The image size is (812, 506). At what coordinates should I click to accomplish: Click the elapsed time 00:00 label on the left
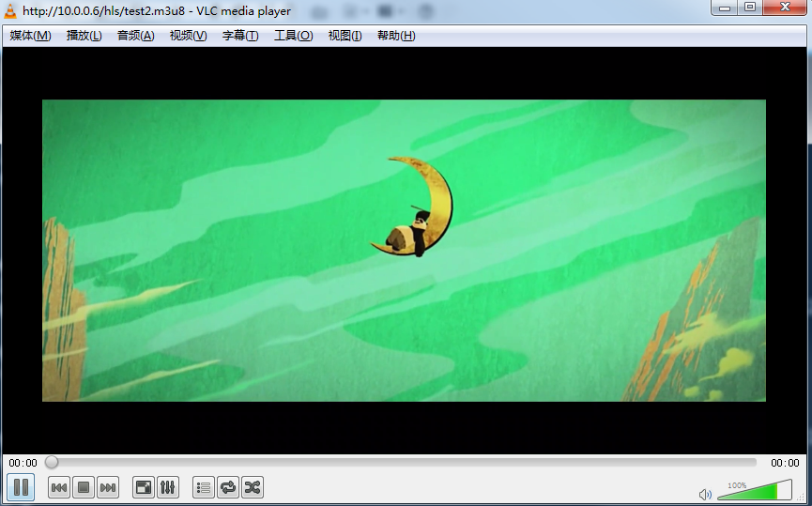[x=23, y=463]
